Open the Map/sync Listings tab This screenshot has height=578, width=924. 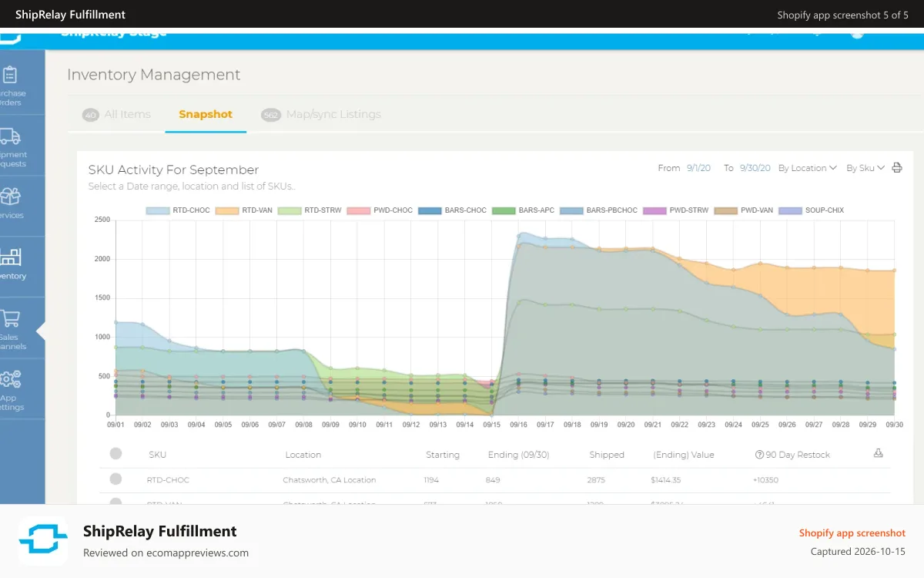coord(321,114)
